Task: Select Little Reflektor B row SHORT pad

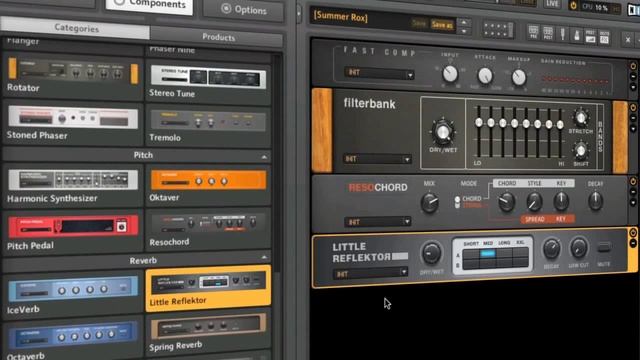Action: click(471, 264)
